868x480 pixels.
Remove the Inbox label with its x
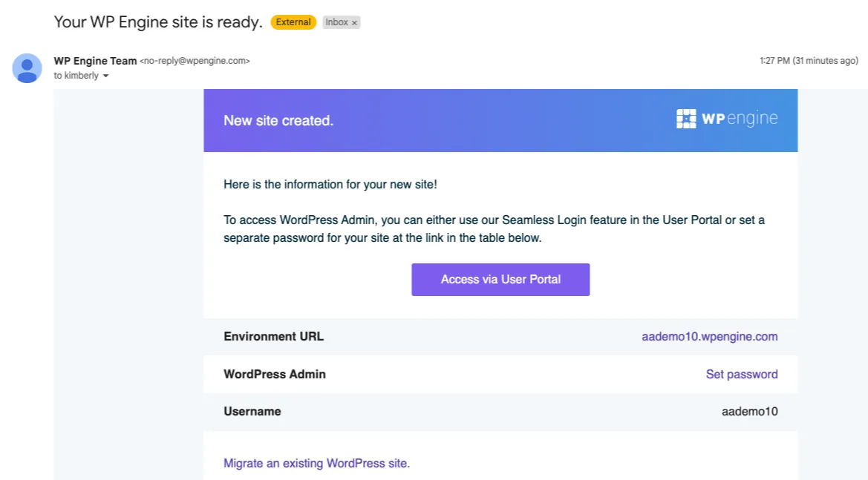coord(355,23)
